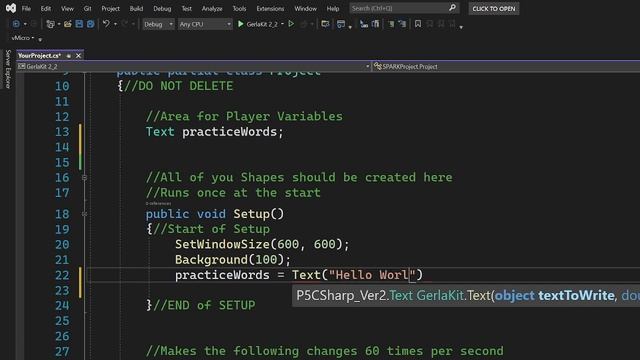
Task: Collapse the comment block at line 16
Action: coord(84,178)
